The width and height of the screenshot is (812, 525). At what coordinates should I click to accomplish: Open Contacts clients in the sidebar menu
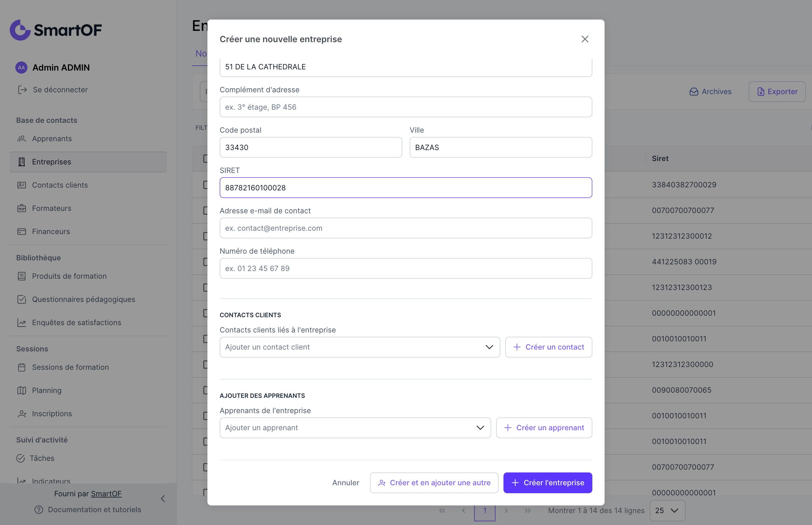tap(60, 185)
